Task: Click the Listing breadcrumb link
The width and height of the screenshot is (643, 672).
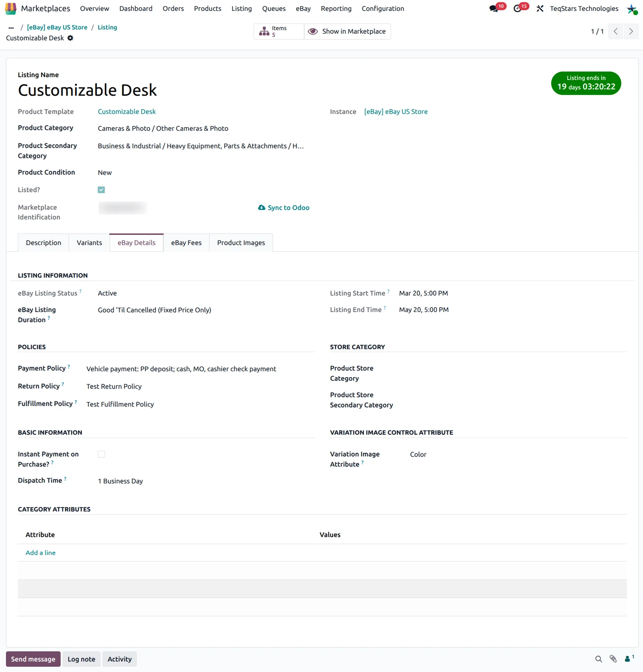Action: (x=107, y=27)
